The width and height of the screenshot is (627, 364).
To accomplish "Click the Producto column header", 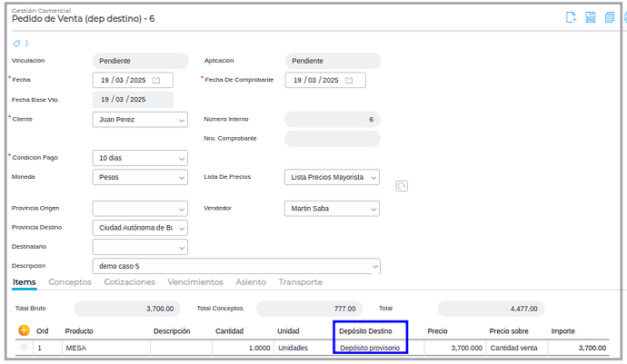I will (79, 331).
